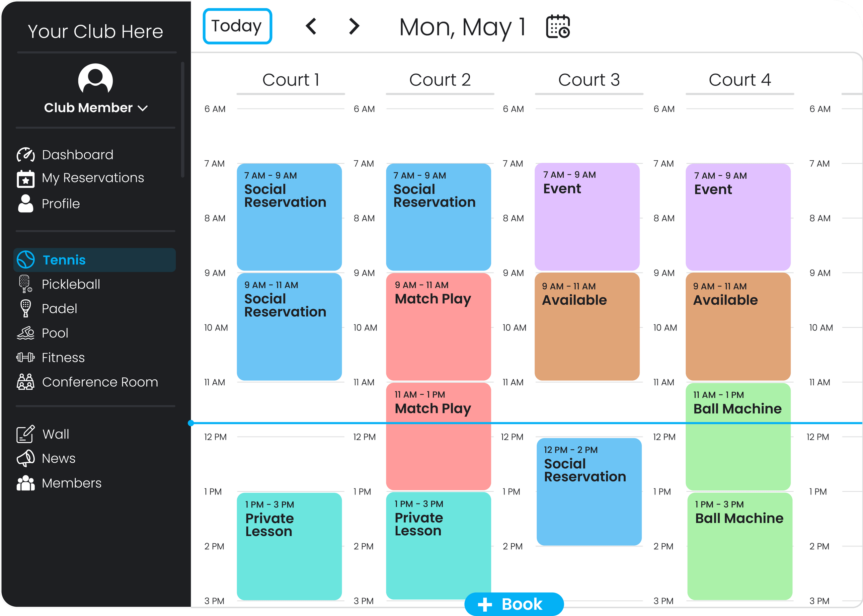The height and width of the screenshot is (616, 863).
Task: Click the Fitness dumbbell icon
Action: [x=26, y=357]
